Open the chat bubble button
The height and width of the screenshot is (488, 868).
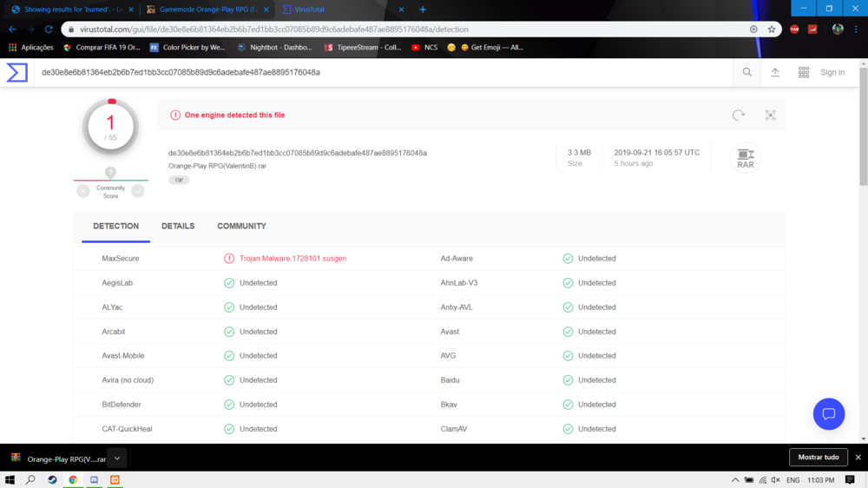829,414
